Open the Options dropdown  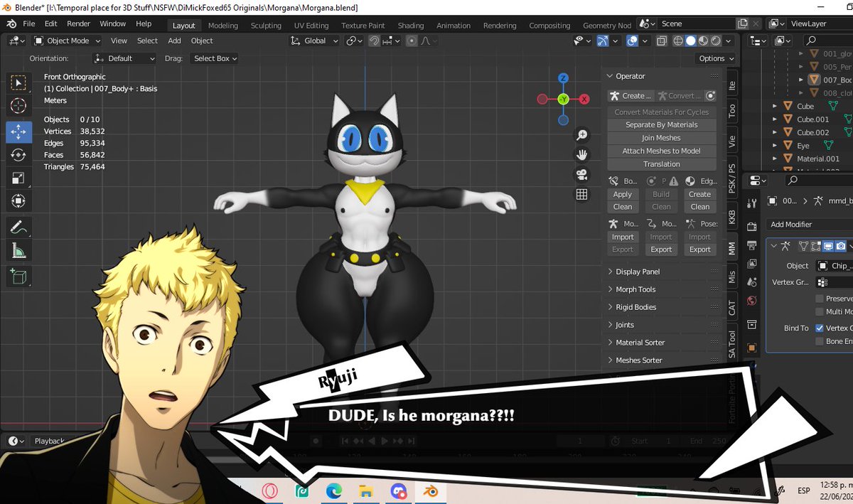[x=715, y=58]
